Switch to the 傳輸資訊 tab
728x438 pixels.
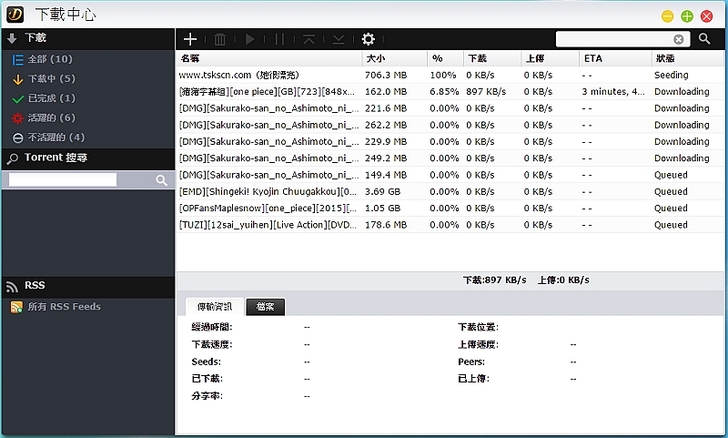215,306
